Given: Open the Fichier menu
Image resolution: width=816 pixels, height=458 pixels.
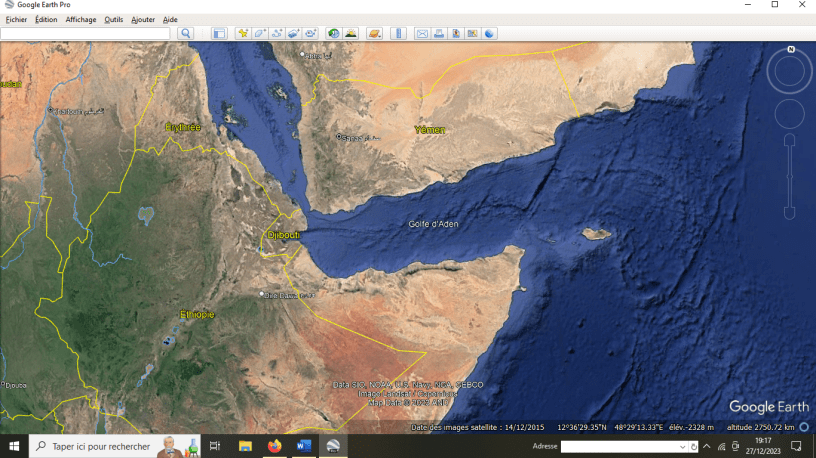Looking at the screenshot, I should [x=16, y=19].
